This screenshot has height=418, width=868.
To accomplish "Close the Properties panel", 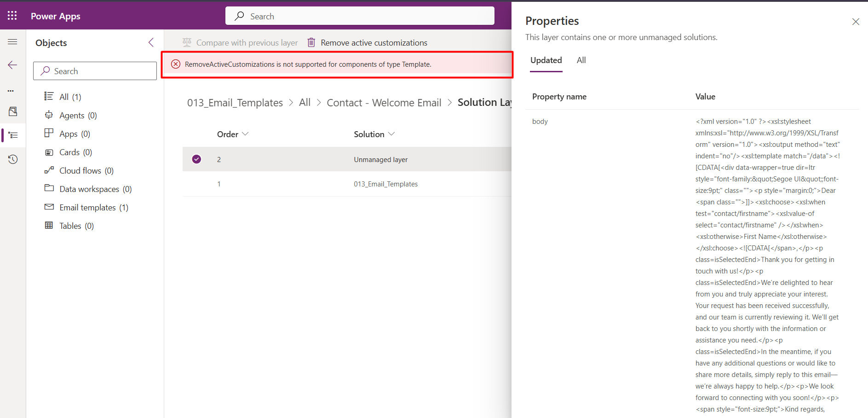I will [856, 22].
